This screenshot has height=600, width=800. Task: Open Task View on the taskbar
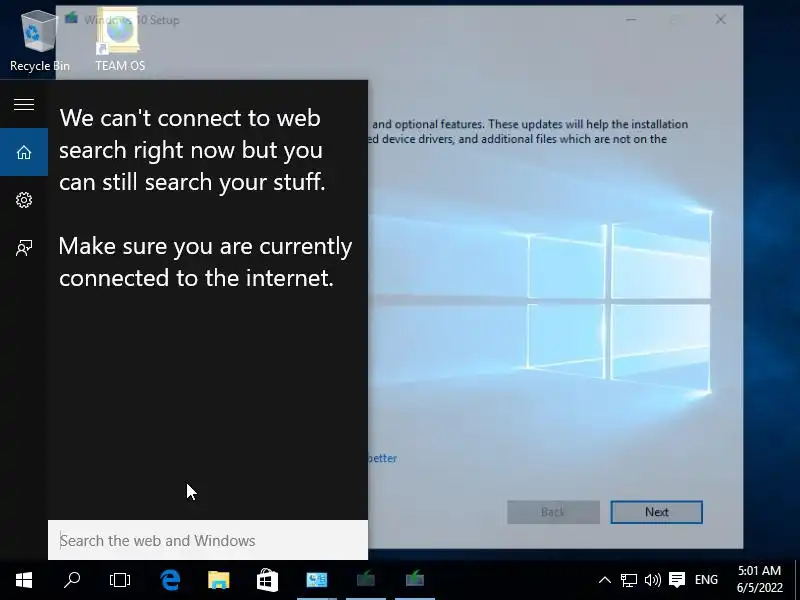[120, 580]
